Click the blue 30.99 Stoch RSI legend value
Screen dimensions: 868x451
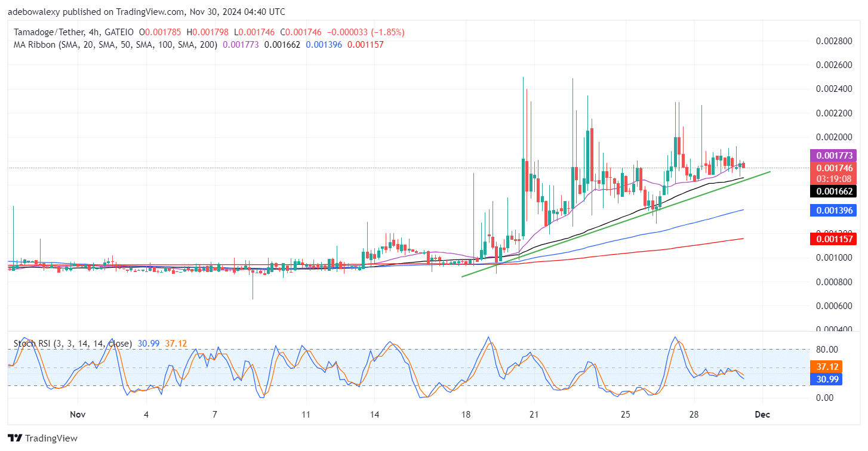pyautogui.click(x=148, y=344)
